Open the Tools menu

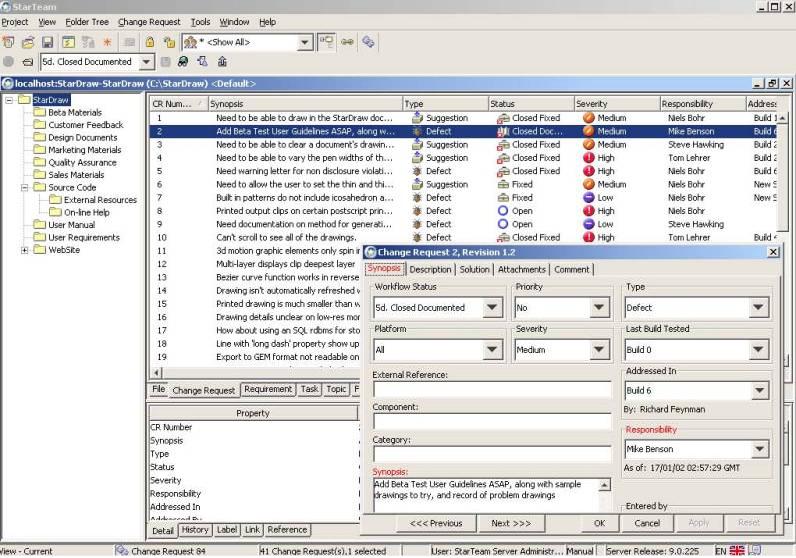200,22
